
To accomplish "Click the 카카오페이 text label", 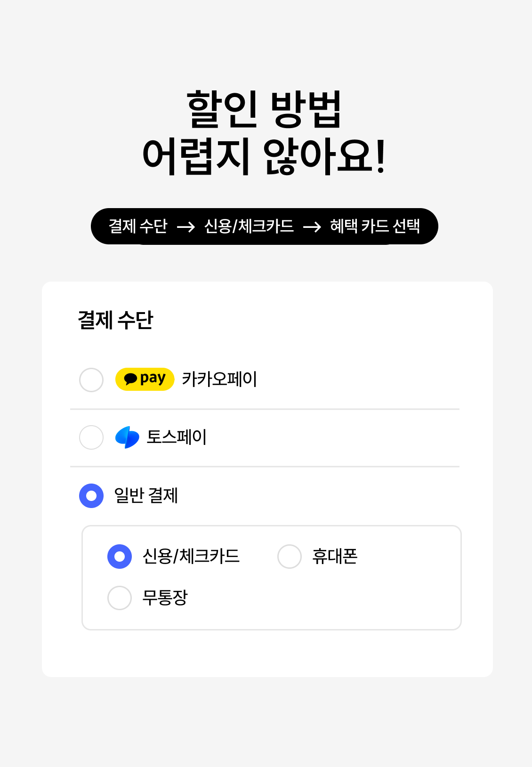I will click(219, 379).
